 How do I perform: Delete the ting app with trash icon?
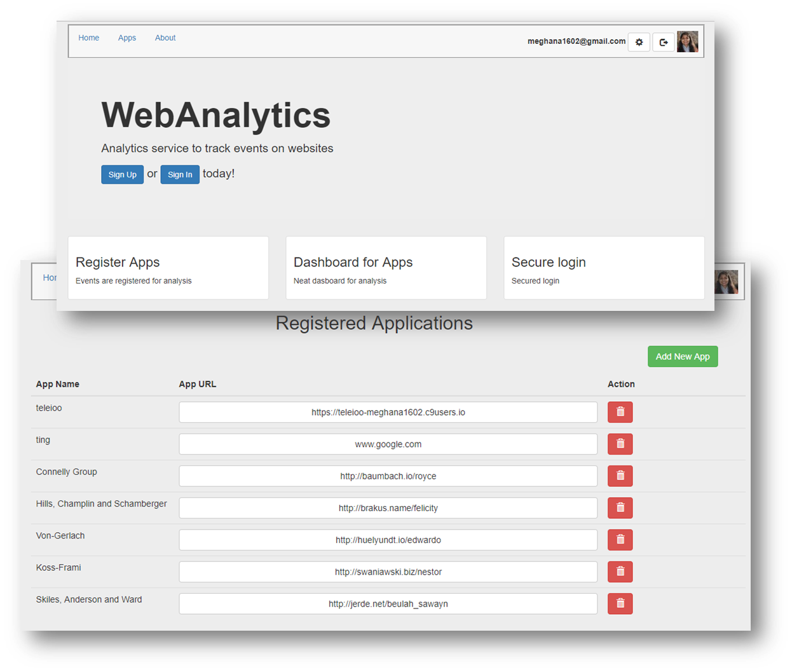pyautogui.click(x=620, y=444)
